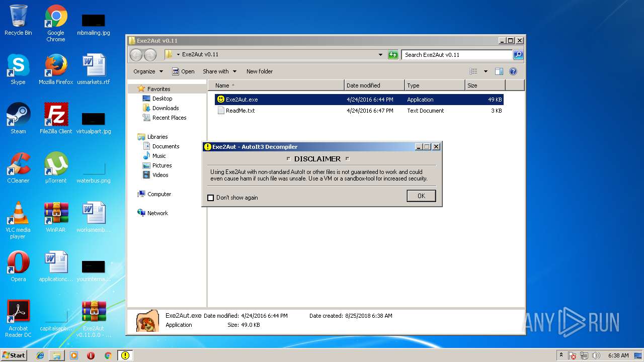Select ReadMe.txt document icon in file list
This screenshot has height=362, width=644.
[x=220, y=111]
